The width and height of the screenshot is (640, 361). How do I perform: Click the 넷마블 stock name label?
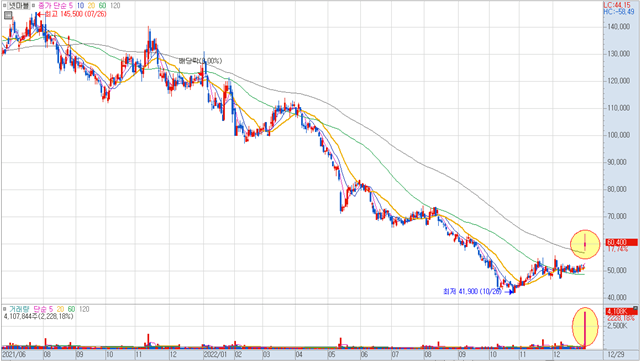(19, 6)
